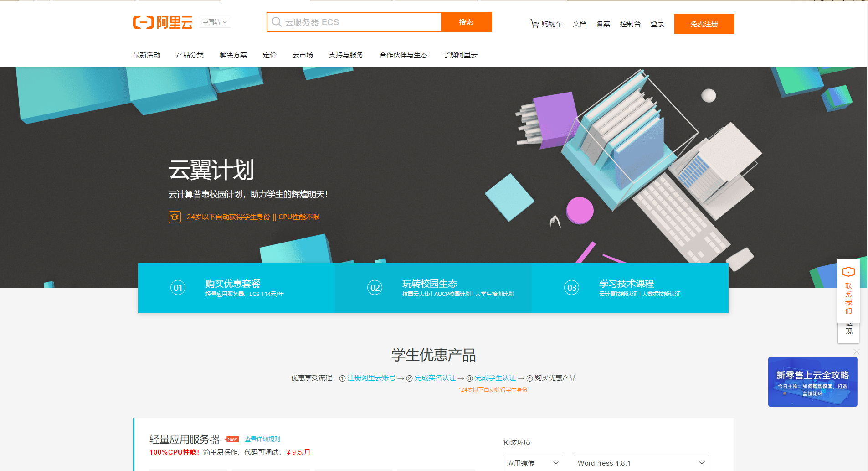Open the 新零售上云全攻略 promo thumbnail

tap(813, 382)
